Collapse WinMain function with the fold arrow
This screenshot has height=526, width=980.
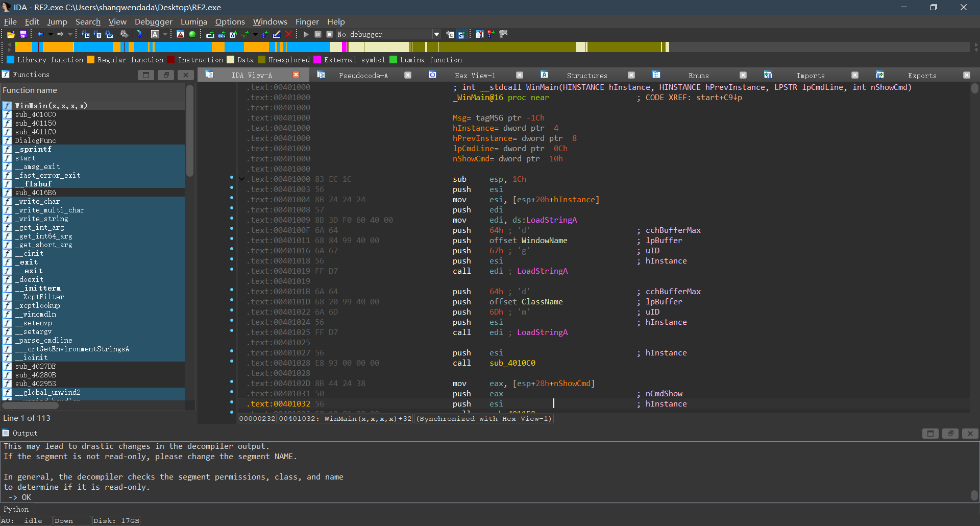click(x=242, y=179)
